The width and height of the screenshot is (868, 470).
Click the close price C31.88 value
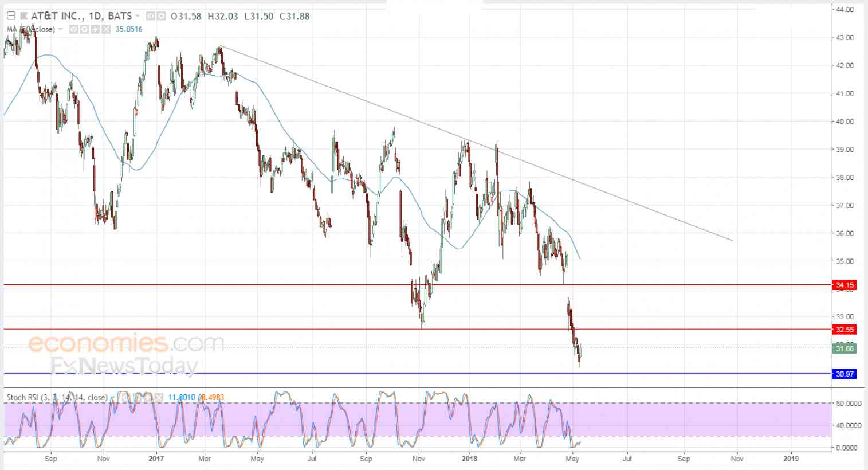(294, 16)
